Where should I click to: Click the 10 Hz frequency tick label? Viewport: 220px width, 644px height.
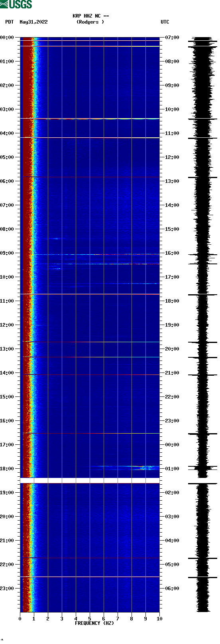tap(159, 619)
